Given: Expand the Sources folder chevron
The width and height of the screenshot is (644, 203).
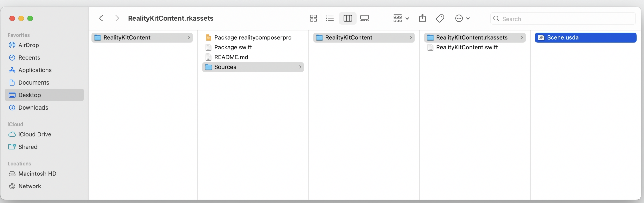Looking at the screenshot, I should pos(300,67).
